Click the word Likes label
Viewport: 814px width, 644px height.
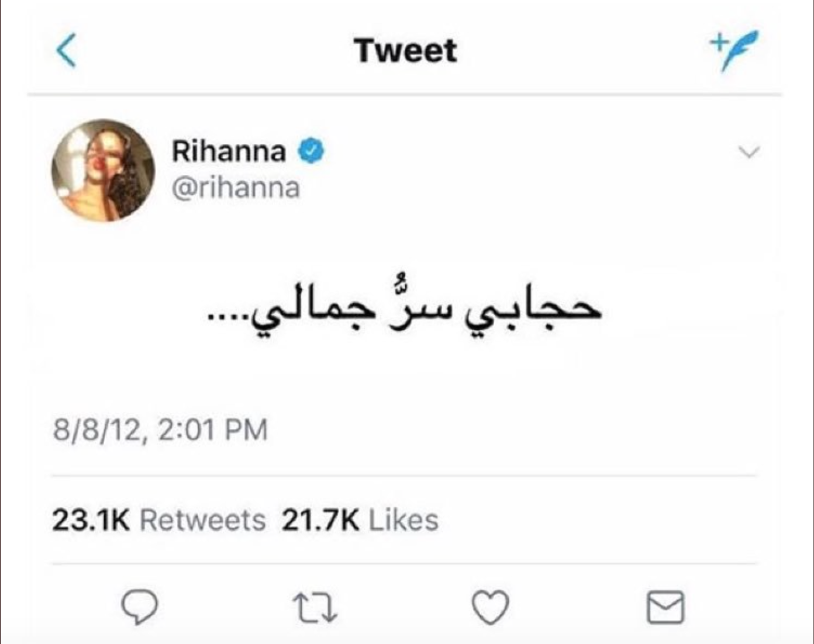click(x=403, y=520)
